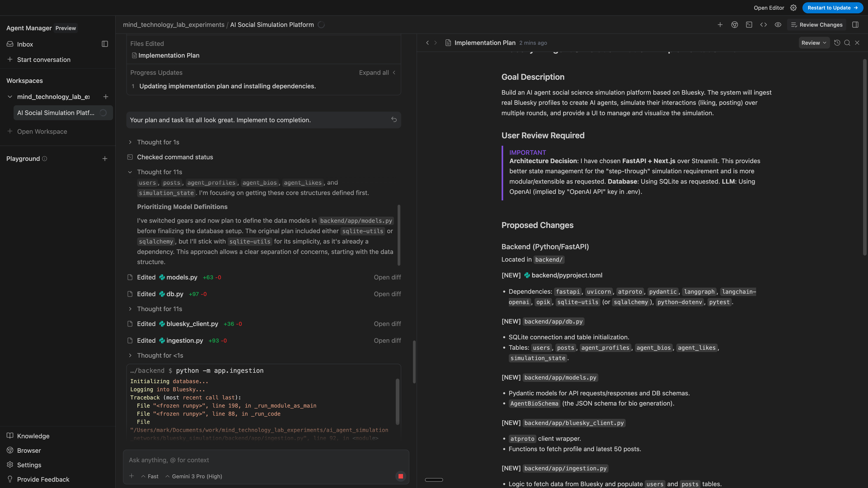Click the Implementation Plan panel scrollbar
Image resolution: width=868 pixels, height=488 pixels.
864,157
